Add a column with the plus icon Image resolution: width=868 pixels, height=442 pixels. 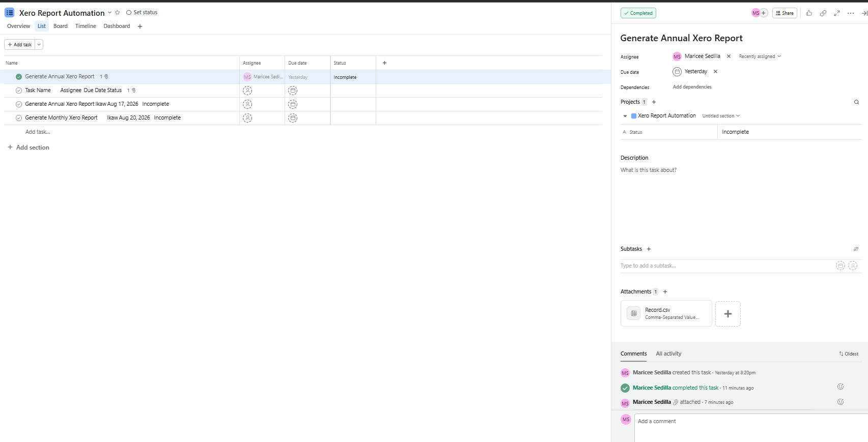[x=384, y=63]
